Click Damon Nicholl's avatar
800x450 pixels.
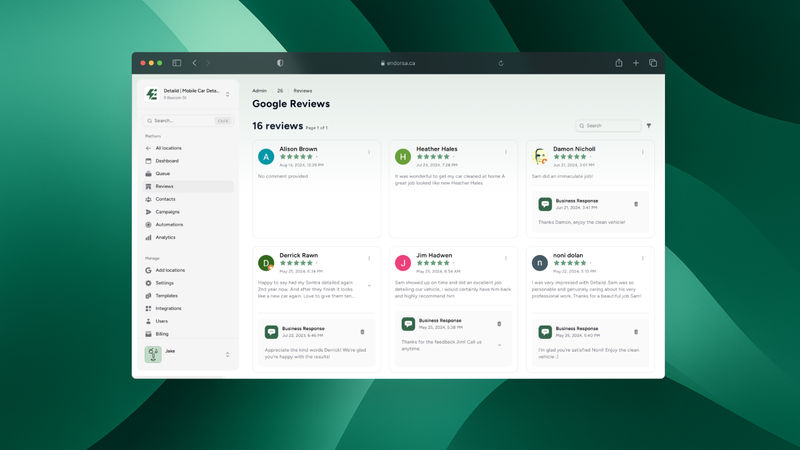pos(540,157)
